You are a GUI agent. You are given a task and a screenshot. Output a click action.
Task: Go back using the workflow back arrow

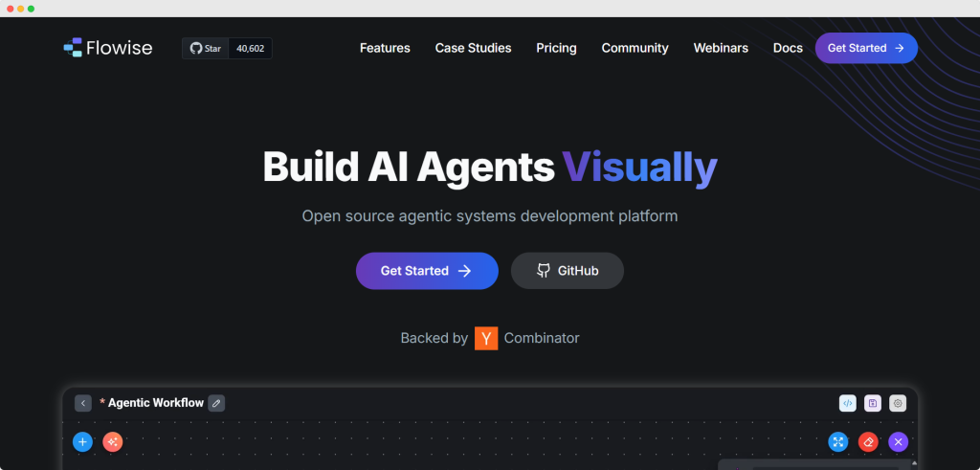pos(83,403)
